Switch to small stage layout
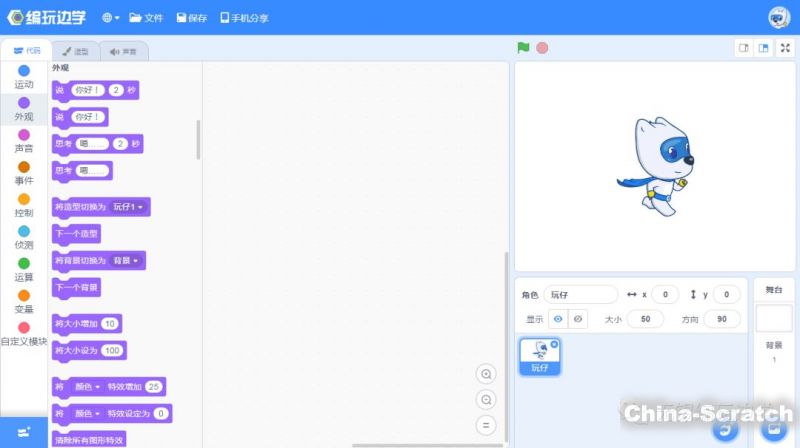 (x=743, y=48)
